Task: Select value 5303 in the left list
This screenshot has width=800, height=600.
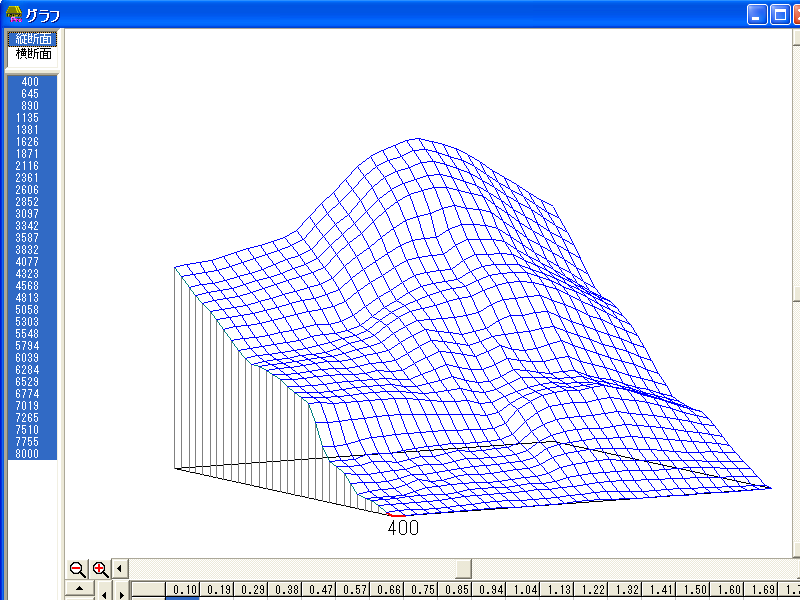Action: (32, 321)
